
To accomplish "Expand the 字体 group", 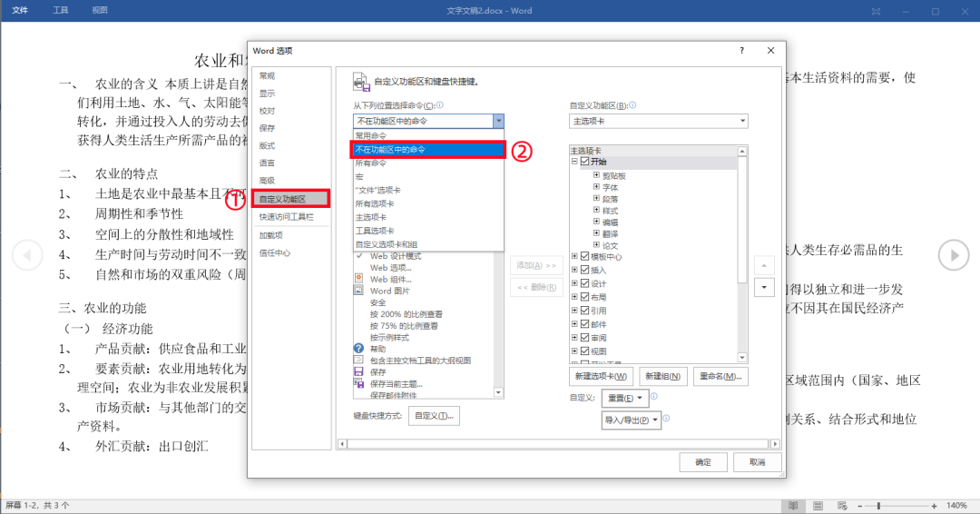I will click(x=596, y=186).
